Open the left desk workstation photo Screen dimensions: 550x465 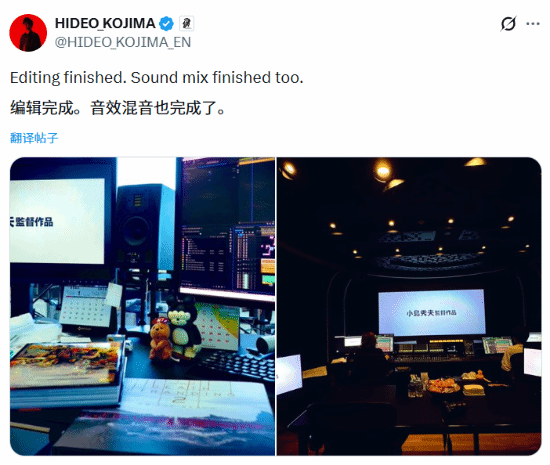(142, 306)
